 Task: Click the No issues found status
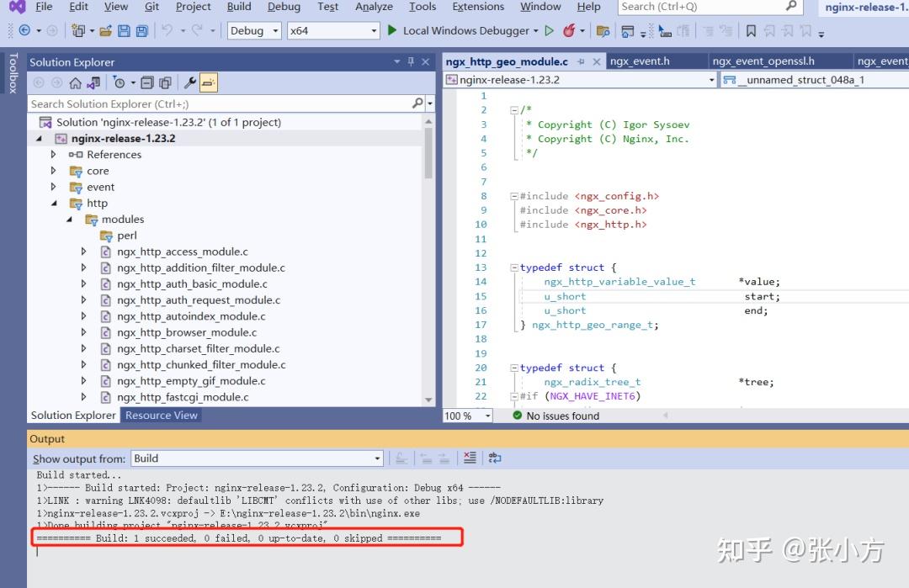pyautogui.click(x=555, y=416)
